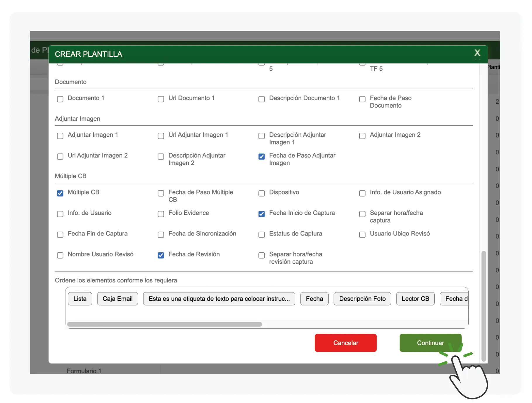This screenshot has height=403, width=532.
Task: Uncheck Fecha Inicio de Captura
Action: coord(262,214)
